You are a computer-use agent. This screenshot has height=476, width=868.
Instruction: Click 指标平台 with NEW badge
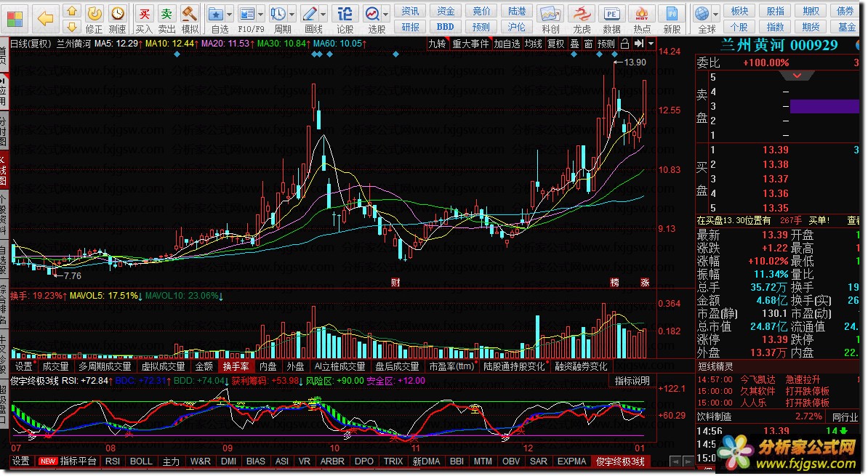click(68, 461)
